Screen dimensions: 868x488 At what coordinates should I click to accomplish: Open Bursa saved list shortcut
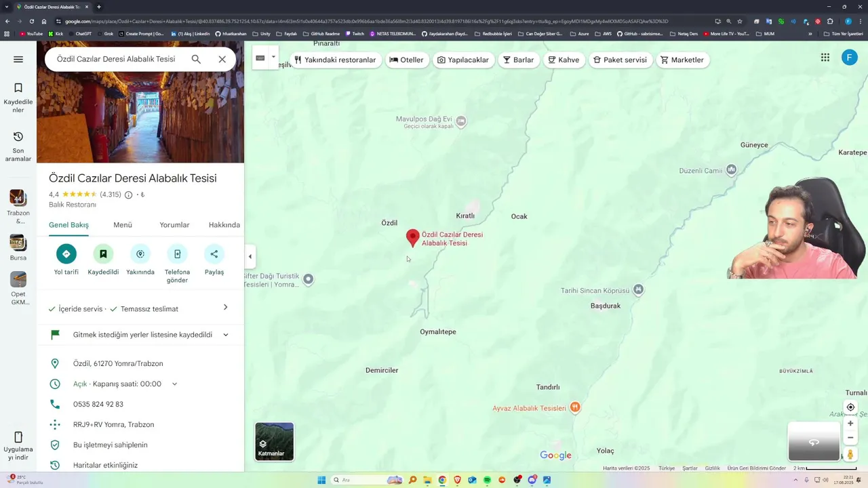tap(18, 247)
